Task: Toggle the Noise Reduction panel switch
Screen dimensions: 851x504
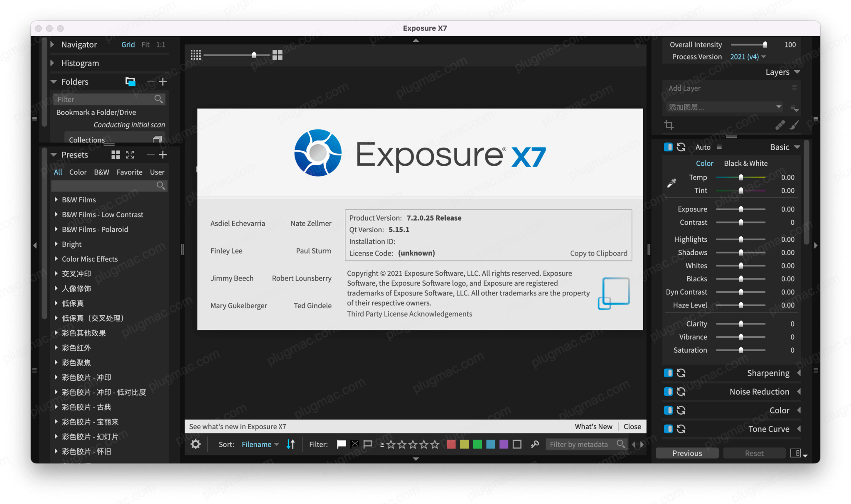Action: click(x=668, y=392)
